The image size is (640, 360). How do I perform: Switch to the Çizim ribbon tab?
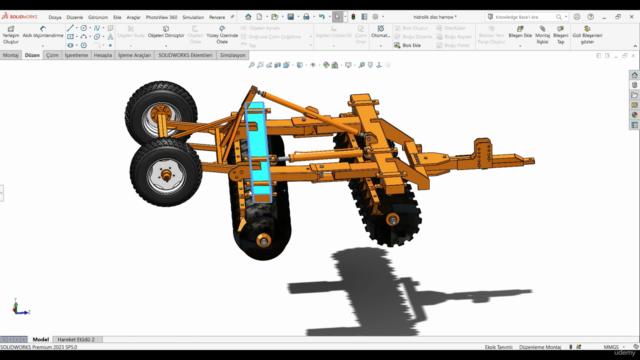(x=52, y=55)
